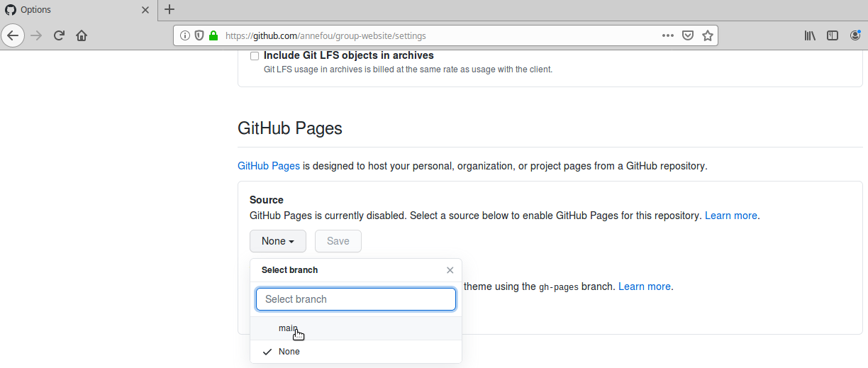Screen dimensions: 868x368
Task: Open page actions three-dots menu
Action: [x=668, y=35]
